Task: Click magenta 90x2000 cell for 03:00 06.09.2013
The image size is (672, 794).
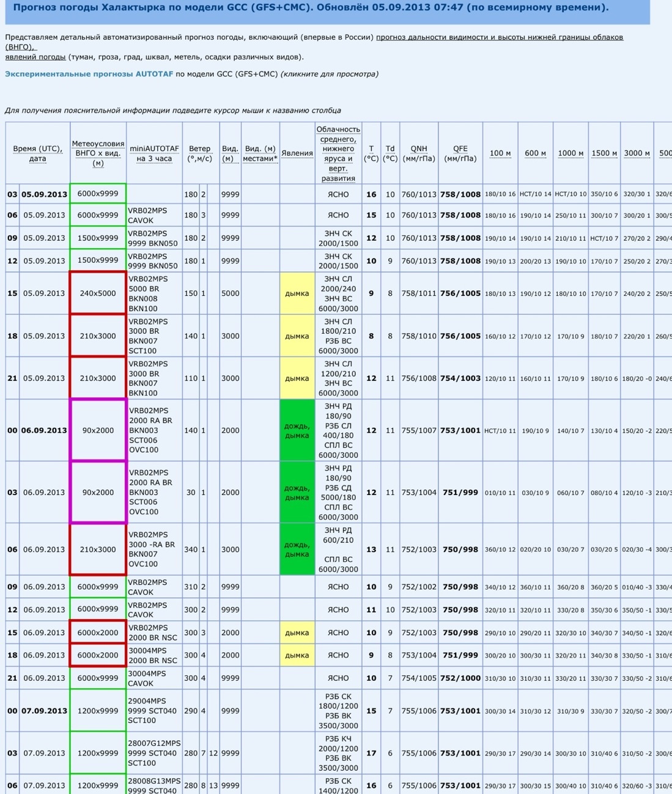Action: 98,493
